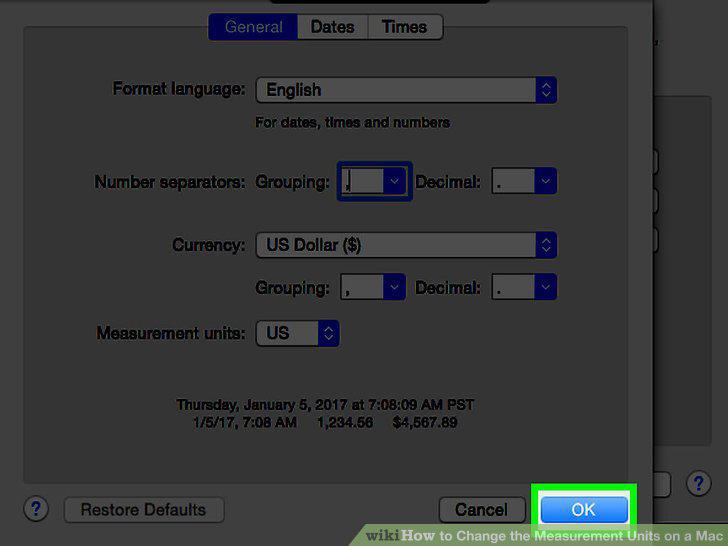This screenshot has width=728, height=546.
Task: Open Number separators Grouping combo box
Action: coord(374,181)
